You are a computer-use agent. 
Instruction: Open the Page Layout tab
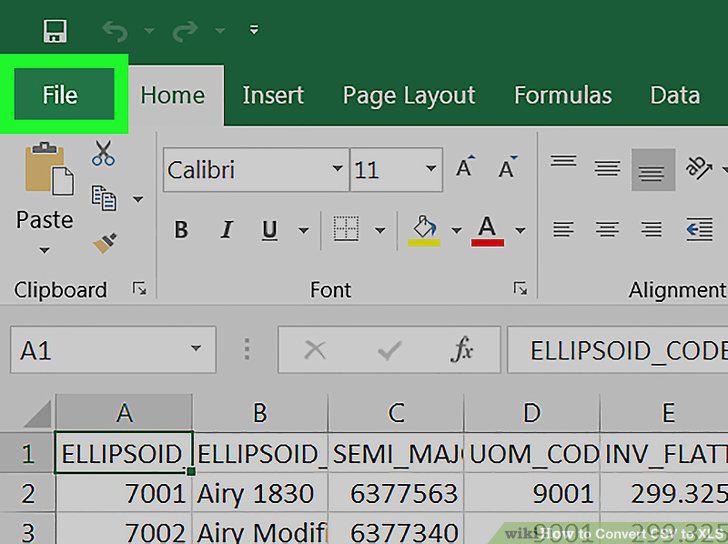[409, 96]
